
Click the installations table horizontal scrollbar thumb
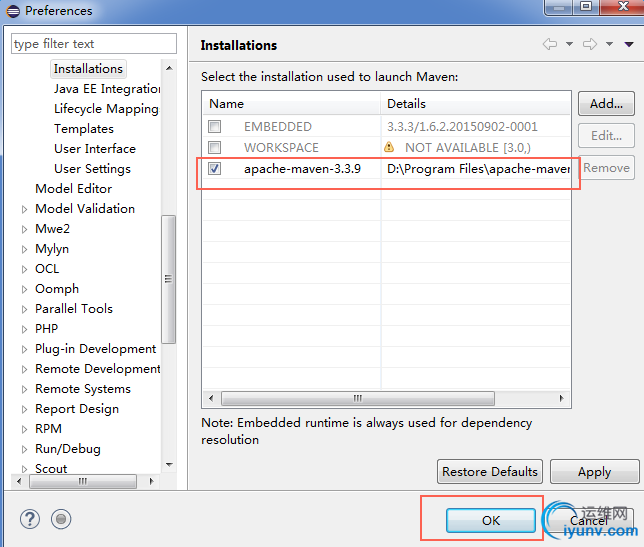click(x=358, y=398)
